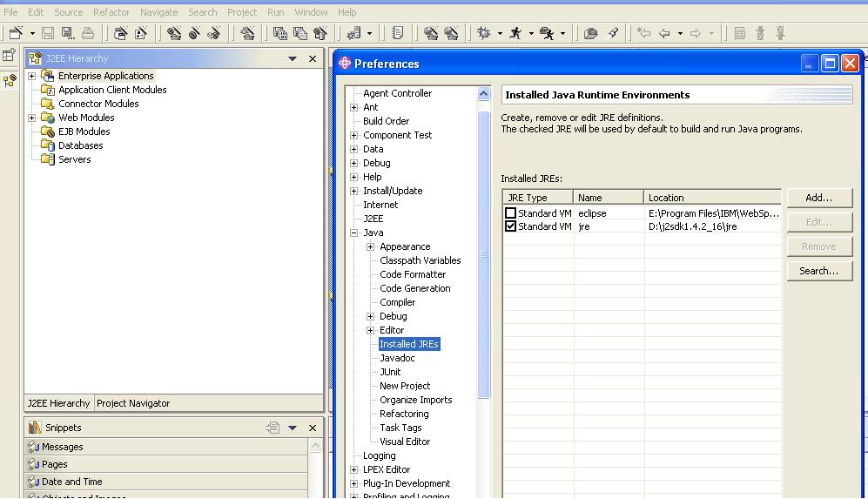Click the Open Perspective icon on left edge
The height and width of the screenshot is (499, 868).
pyautogui.click(x=10, y=55)
